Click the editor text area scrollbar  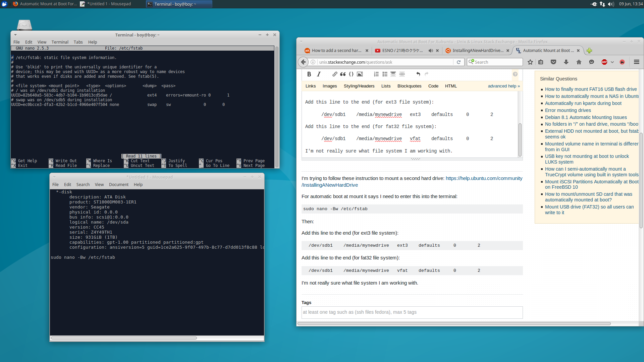point(520,139)
